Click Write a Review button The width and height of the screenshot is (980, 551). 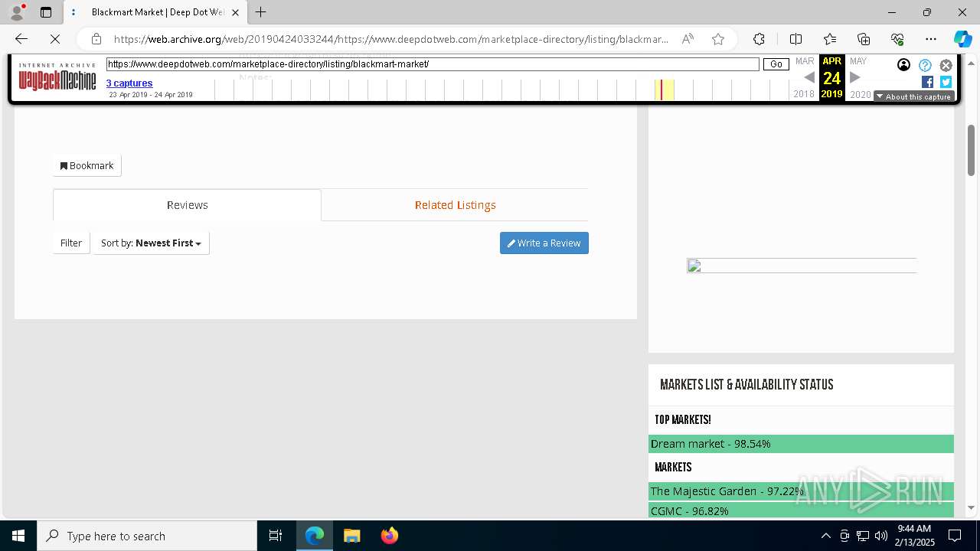pos(544,243)
